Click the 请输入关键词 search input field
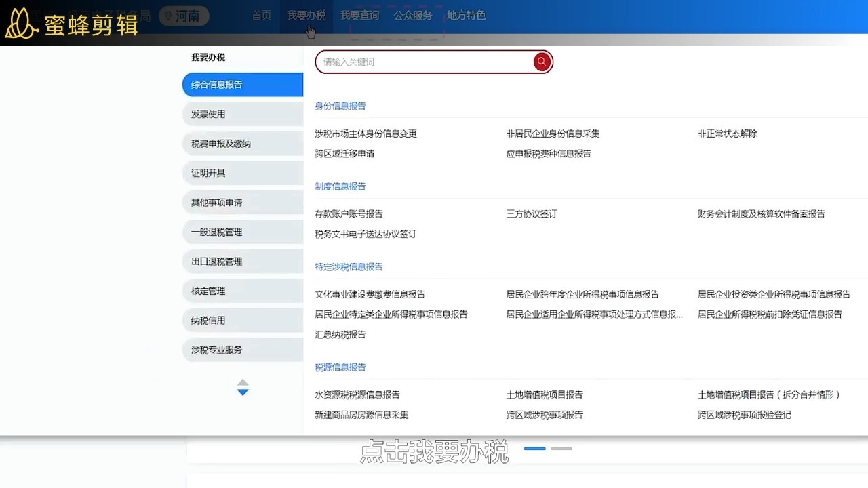 click(x=407, y=62)
